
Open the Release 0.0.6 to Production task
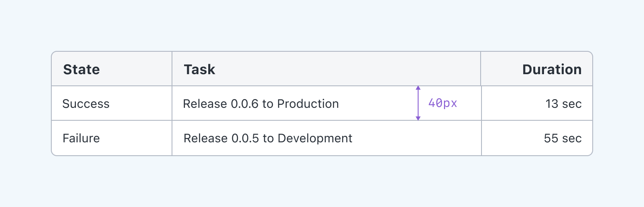(261, 104)
